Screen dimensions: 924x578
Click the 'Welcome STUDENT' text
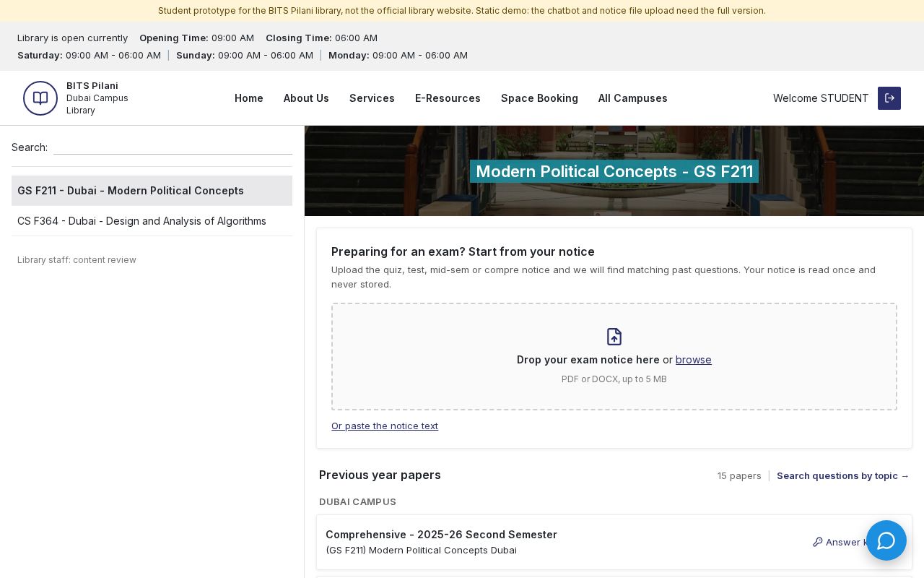821,98
